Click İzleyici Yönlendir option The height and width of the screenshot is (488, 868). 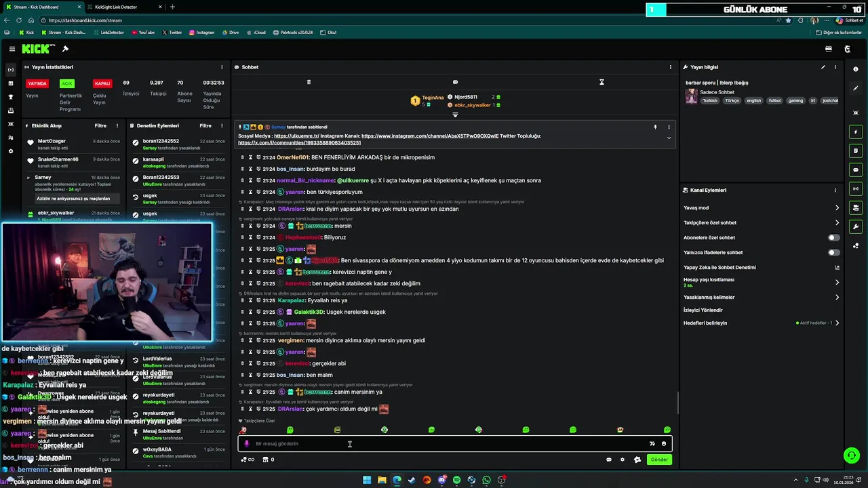[703, 310]
